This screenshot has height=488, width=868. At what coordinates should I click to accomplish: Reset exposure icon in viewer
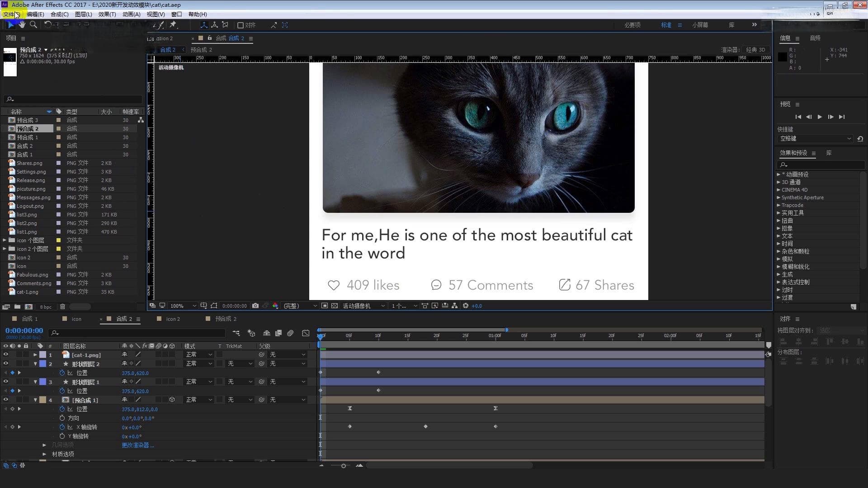(x=466, y=306)
